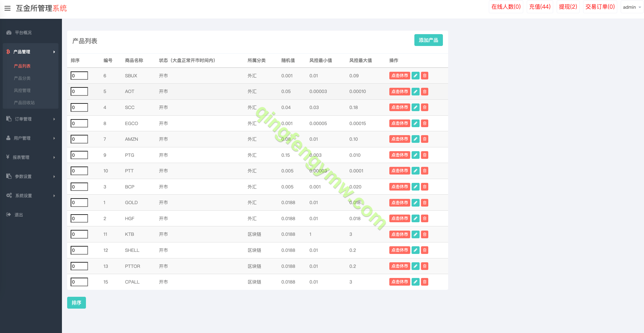
Task: Delete the PTT product row
Action: pyautogui.click(x=424, y=171)
